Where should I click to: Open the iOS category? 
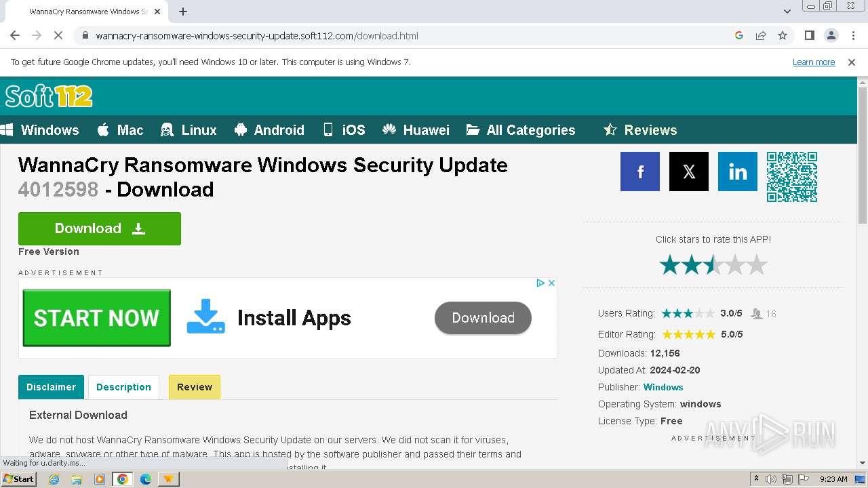pos(344,130)
